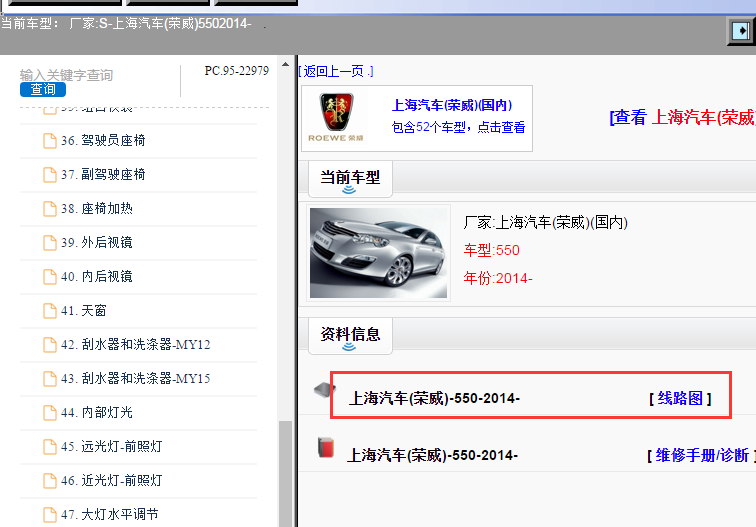Click the Roewe 550 car thumbnail

coord(378,253)
